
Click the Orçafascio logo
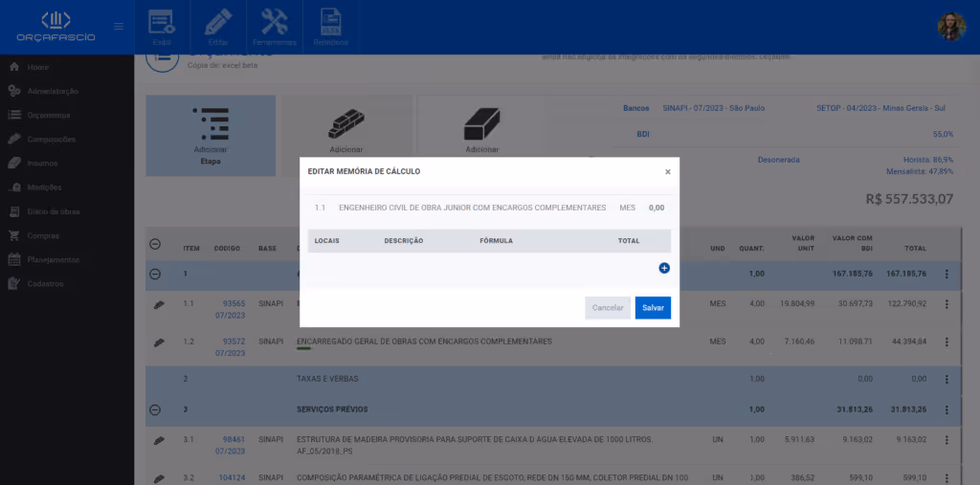pyautogui.click(x=56, y=27)
